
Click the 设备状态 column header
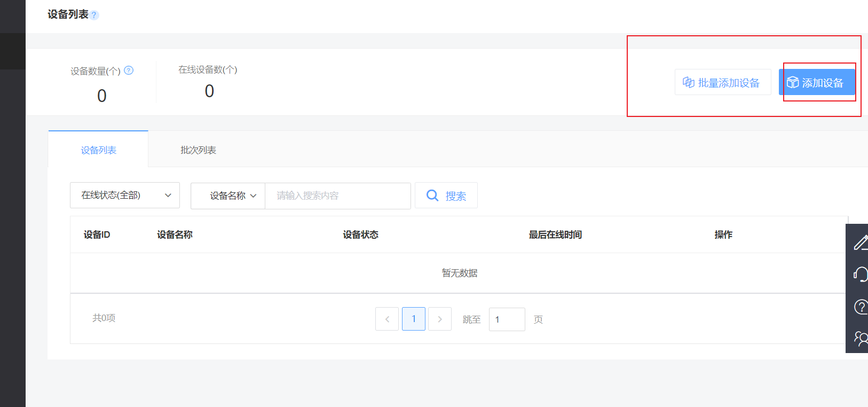click(360, 234)
